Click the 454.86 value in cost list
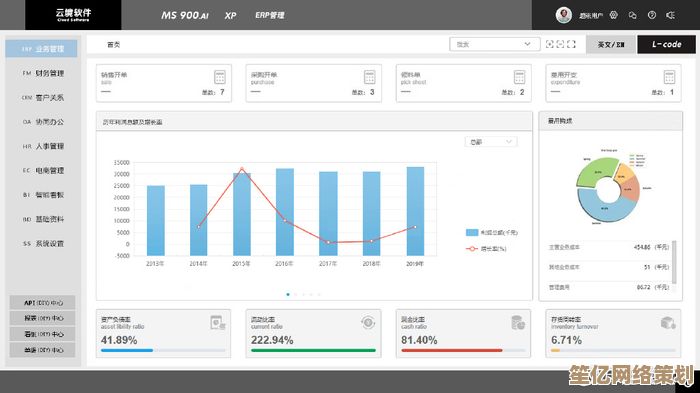 pos(642,247)
